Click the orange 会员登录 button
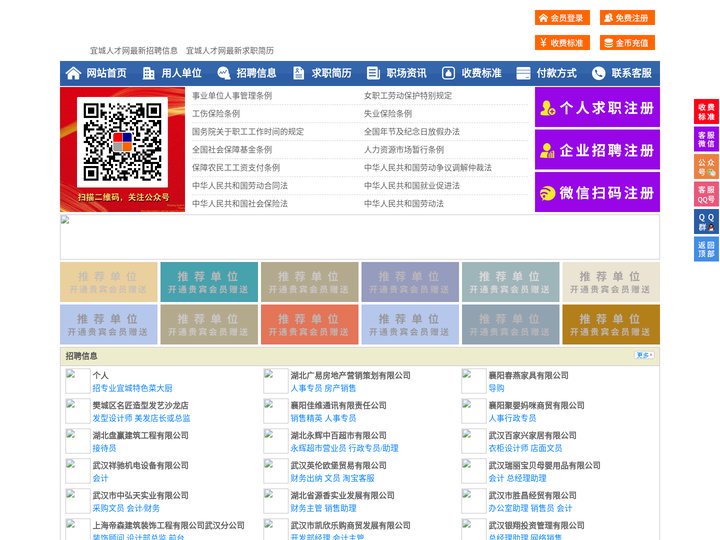 coord(562,18)
